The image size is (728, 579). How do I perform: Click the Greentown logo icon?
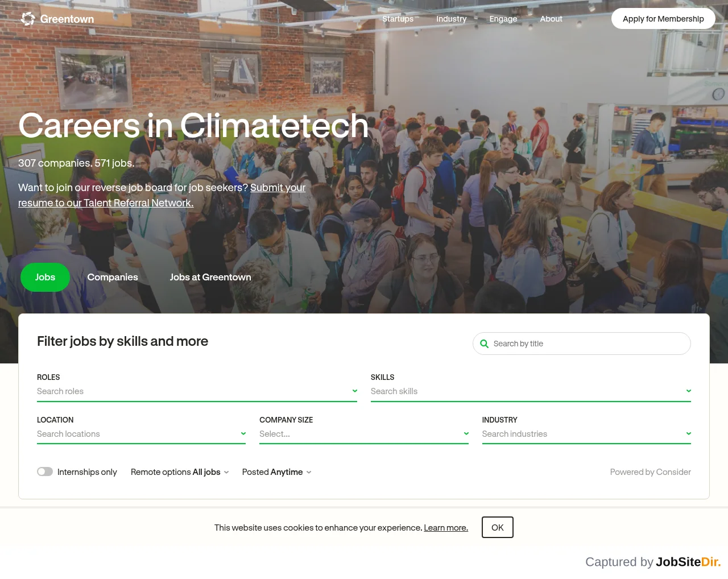click(28, 19)
